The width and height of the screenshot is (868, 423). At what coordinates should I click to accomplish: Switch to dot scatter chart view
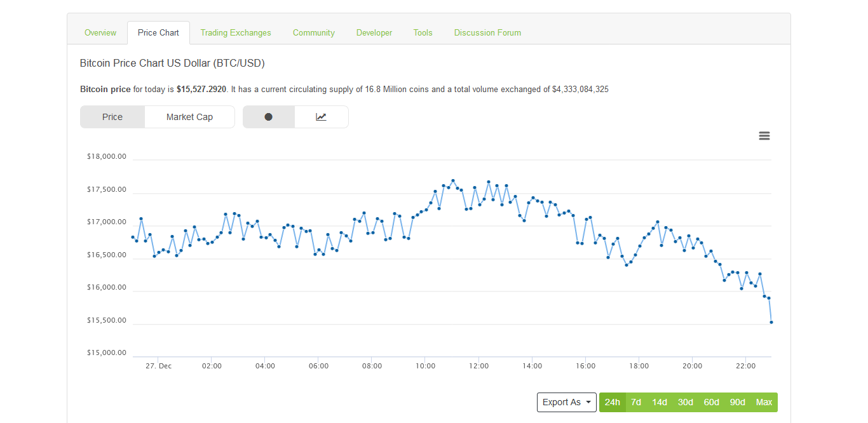[x=269, y=117]
